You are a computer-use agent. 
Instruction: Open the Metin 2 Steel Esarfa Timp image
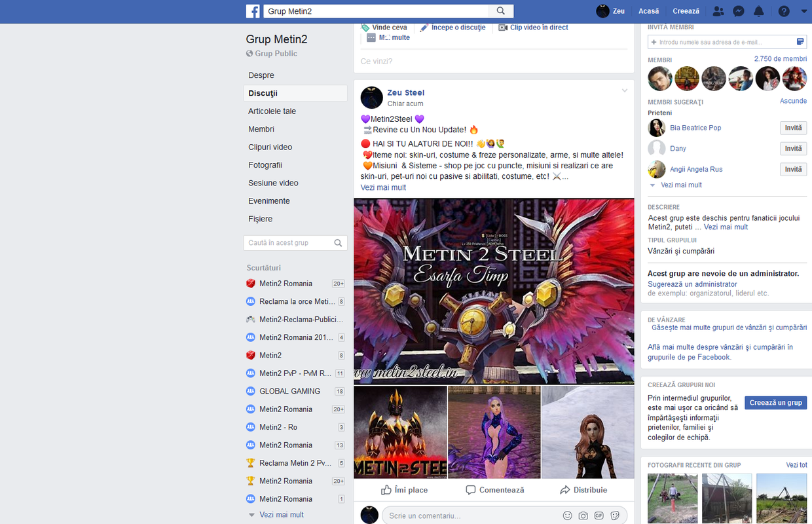pyautogui.click(x=494, y=291)
